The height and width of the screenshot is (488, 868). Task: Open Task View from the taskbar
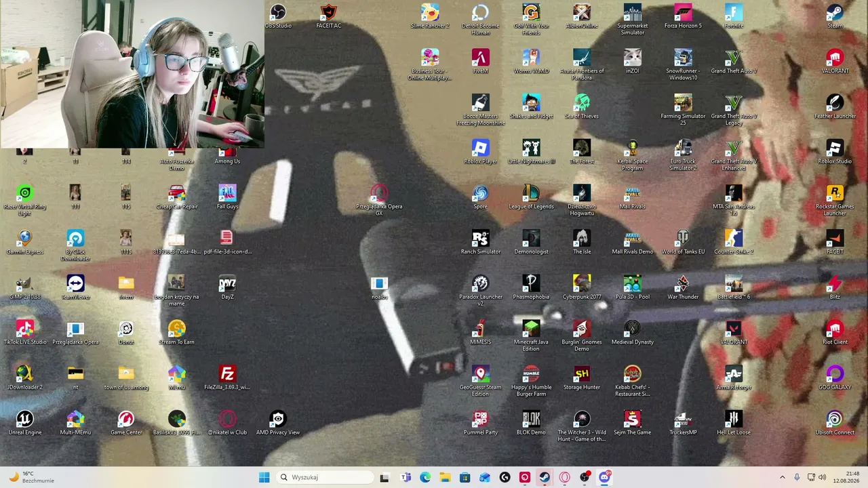[384, 477]
